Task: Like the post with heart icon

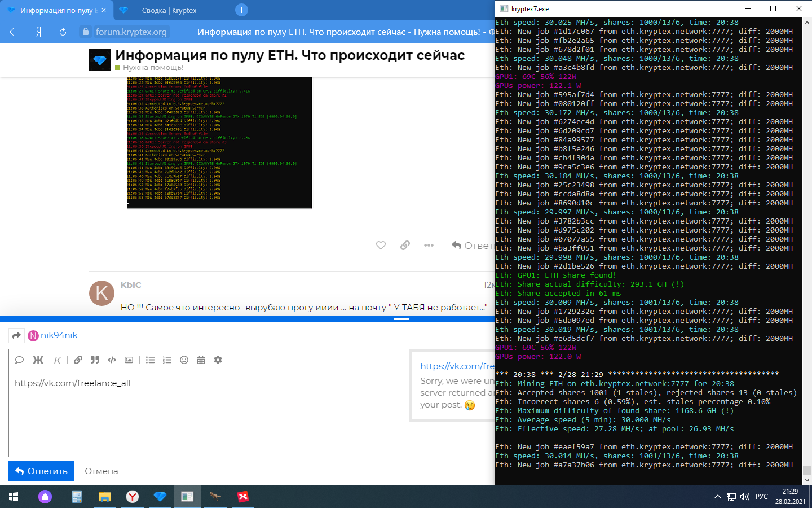Action: point(381,245)
